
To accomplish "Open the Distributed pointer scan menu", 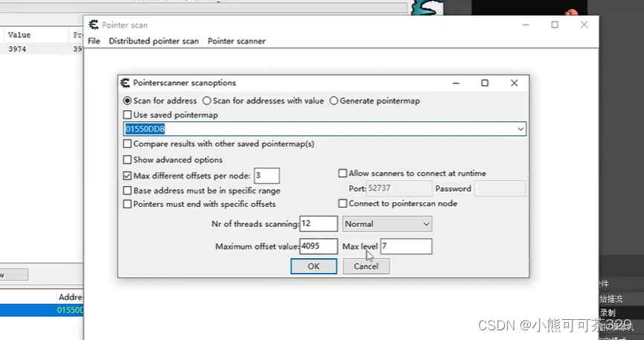I will click(153, 41).
